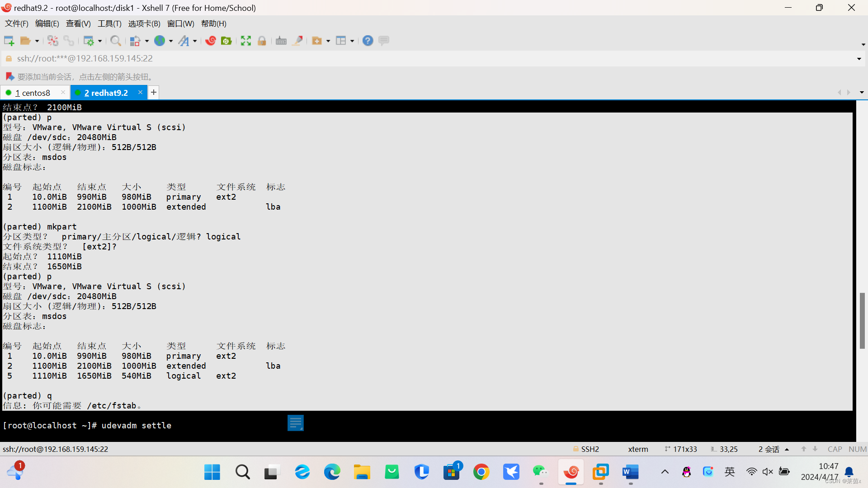The image size is (868, 488).
Task: Select the Find toolbar magnifier icon
Action: click(x=115, y=40)
